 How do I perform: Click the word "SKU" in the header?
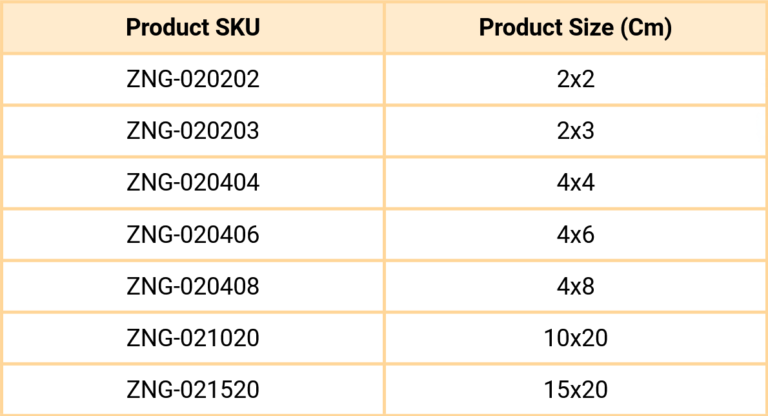click(237, 27)
